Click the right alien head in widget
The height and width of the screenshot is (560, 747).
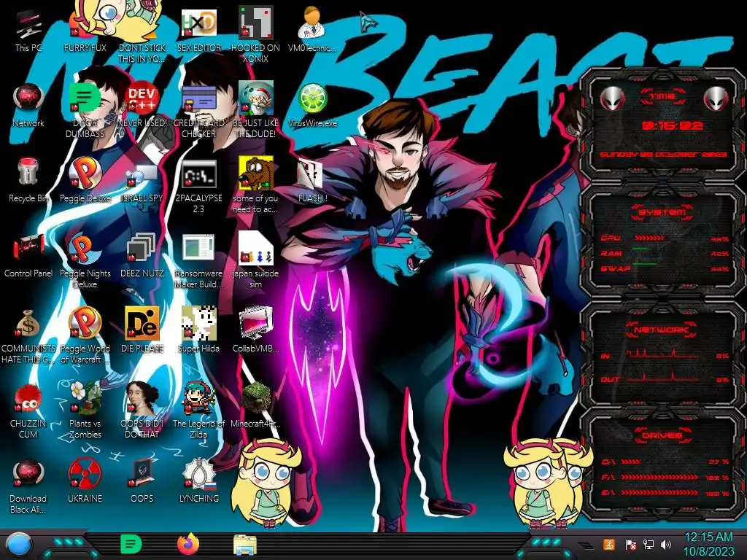point(716,98)
